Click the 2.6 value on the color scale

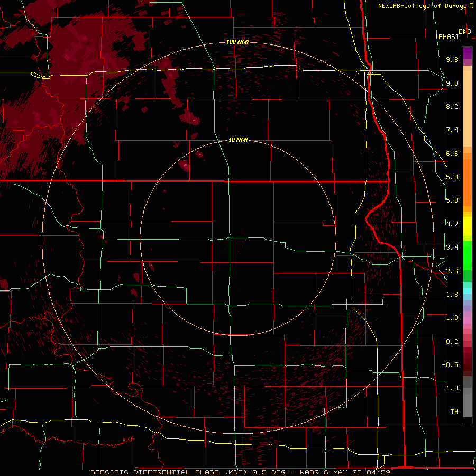tap(452, 271)
